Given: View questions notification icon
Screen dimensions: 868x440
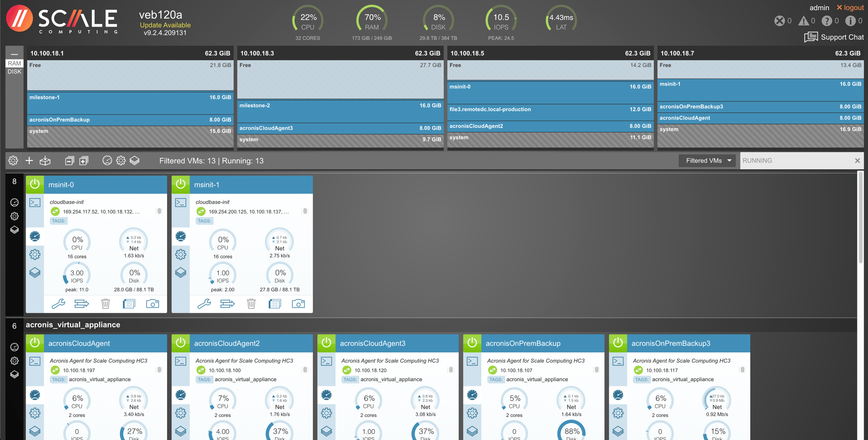Looking at the screenshot, I should pos(827,20).
